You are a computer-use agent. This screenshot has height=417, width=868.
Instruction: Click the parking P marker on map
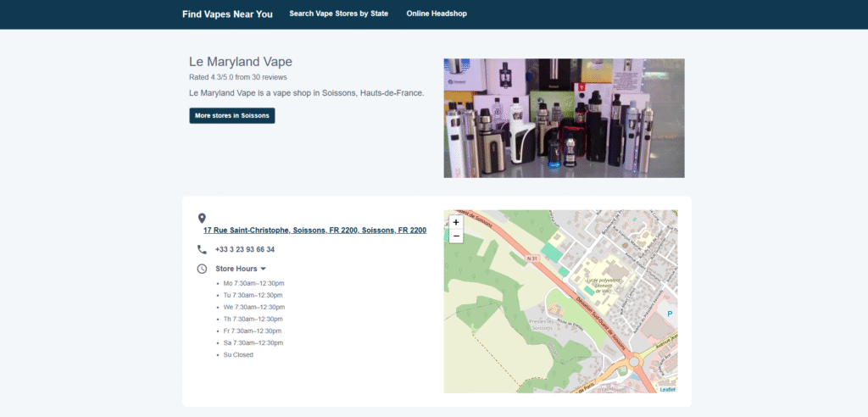click(670, 314)
